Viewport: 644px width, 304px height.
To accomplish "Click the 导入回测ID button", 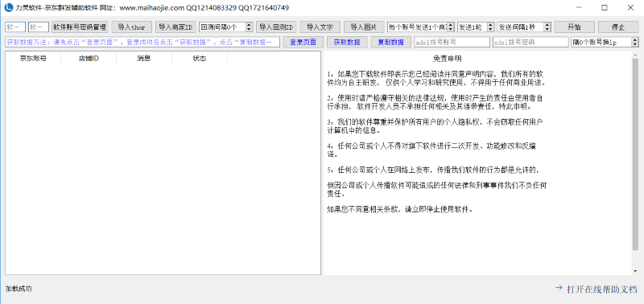I will pos(276,27).
